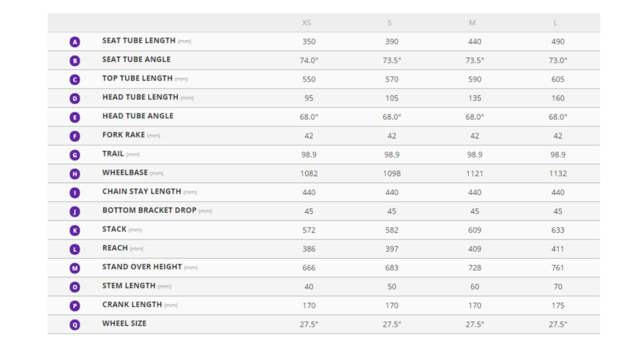The width and height of the screenshot is (644, 344).
Task: Select the purple G trail icon
Action: tap(75, 155)
